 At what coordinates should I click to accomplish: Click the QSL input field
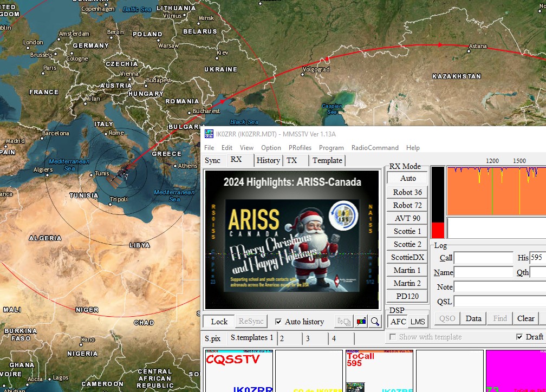coord(500,302)
